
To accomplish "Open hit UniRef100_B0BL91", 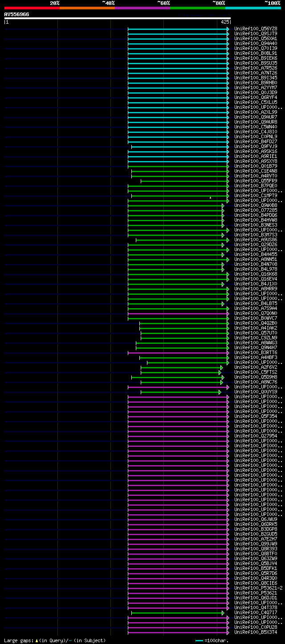I will tap(256, 53).
